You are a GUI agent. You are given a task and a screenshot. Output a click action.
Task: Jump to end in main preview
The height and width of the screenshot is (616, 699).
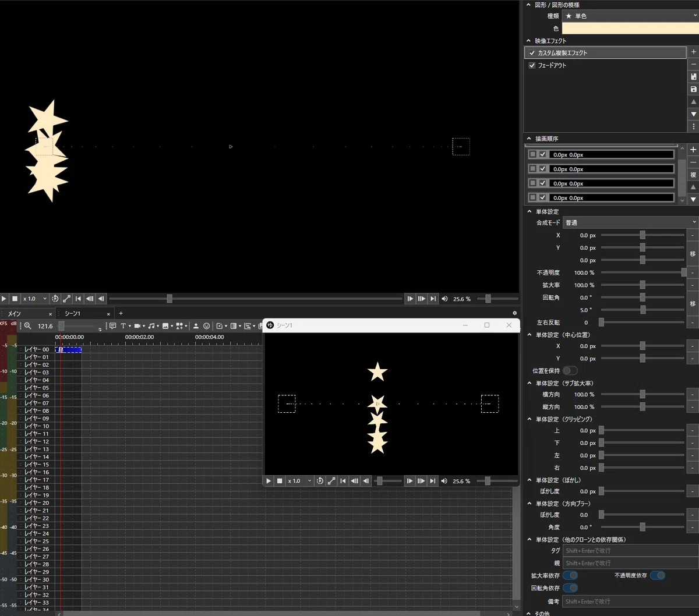[433, 299]
